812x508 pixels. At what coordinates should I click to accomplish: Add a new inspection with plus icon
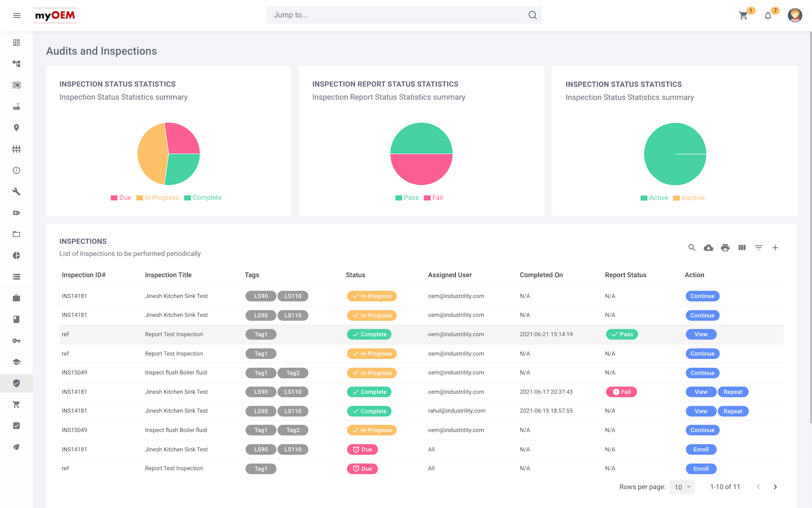[775, 248]
